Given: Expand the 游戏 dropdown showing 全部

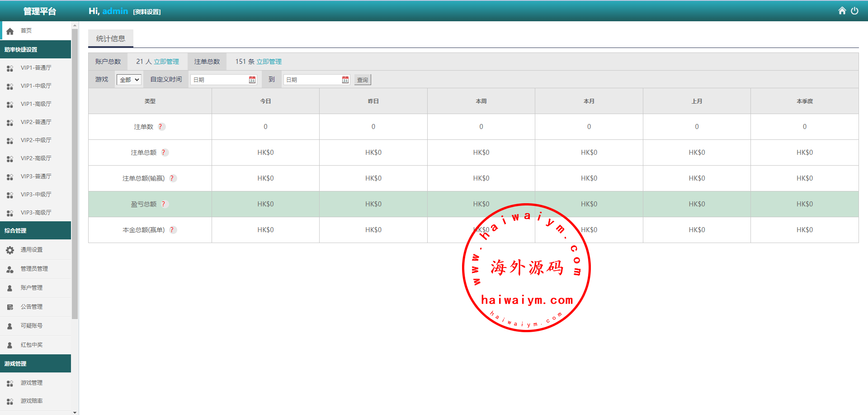Looking at the screenshot, I should pos(129,80).
